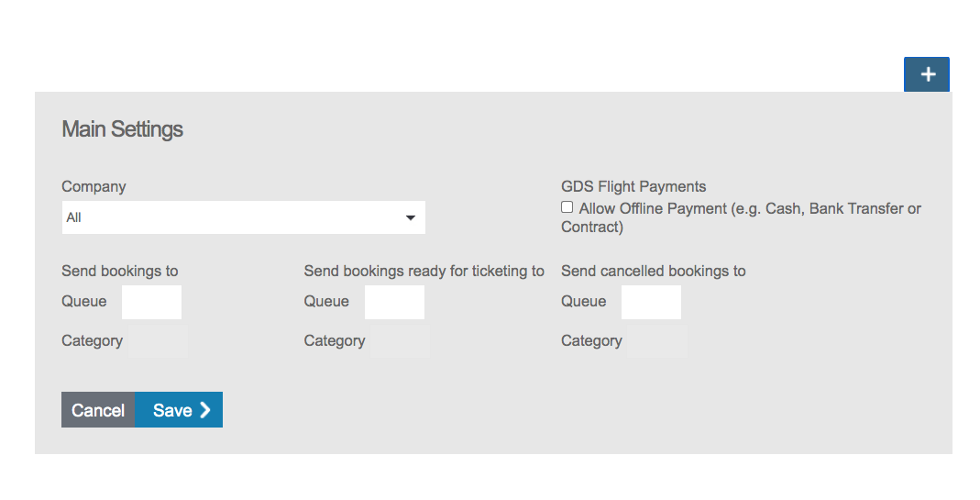Screen dimensions: 980x500
Task: Click Category field for ready for ticketing
Action: point(399,341)
